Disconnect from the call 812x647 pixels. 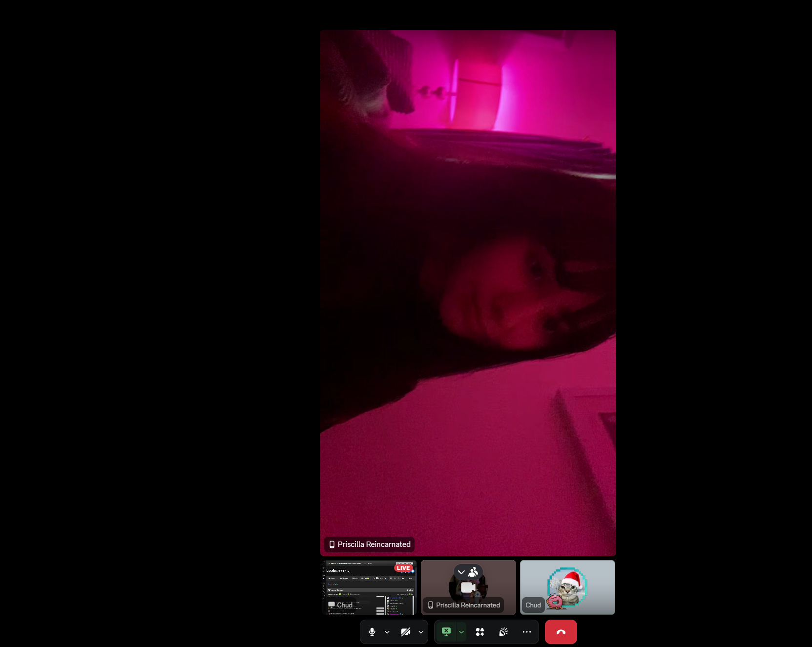click(x=561, y=632)
